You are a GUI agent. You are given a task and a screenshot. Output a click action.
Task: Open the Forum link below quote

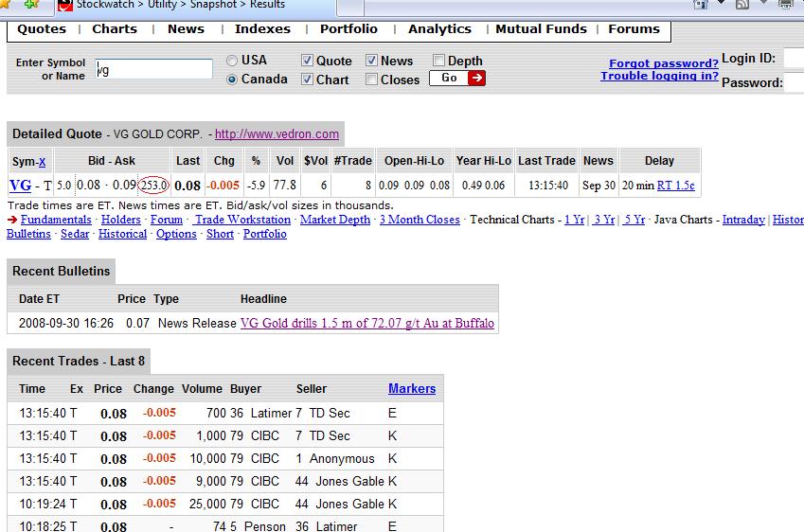166,220
